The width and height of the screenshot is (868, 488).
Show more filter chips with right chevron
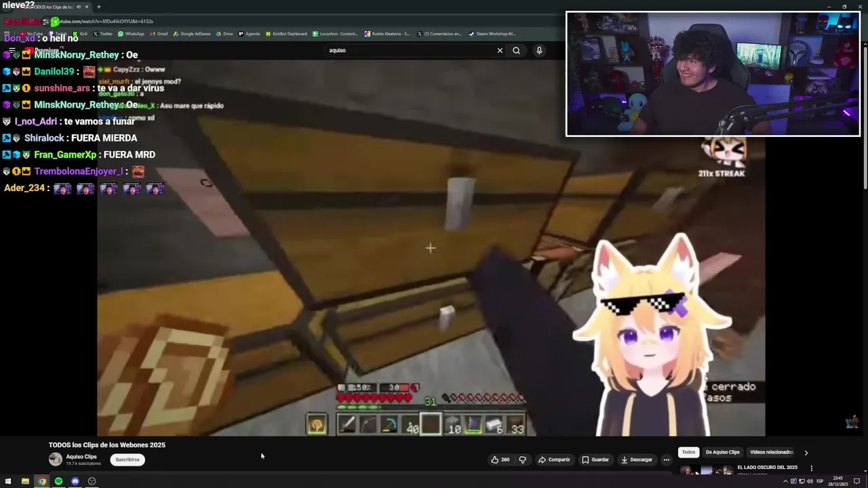(806, 452)
